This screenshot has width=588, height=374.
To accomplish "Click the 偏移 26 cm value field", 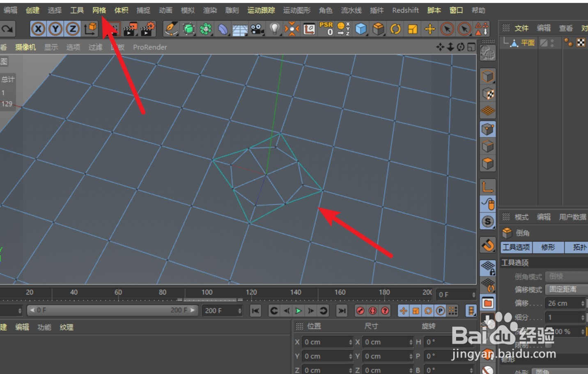I will click(563, 303).
